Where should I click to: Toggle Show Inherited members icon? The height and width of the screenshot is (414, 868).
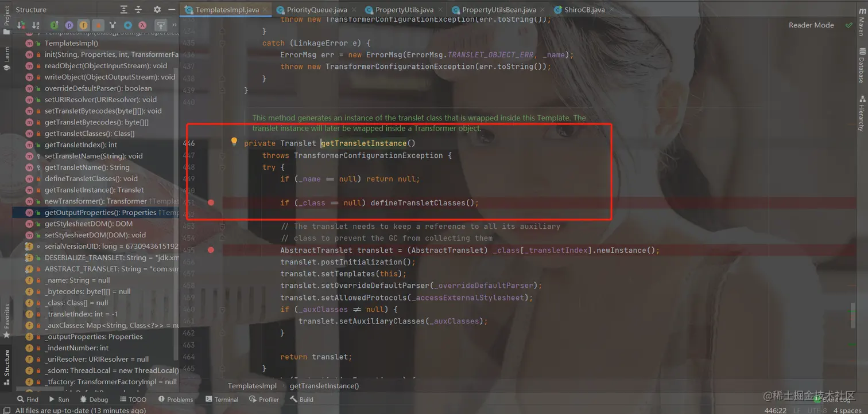pos(54,25)
